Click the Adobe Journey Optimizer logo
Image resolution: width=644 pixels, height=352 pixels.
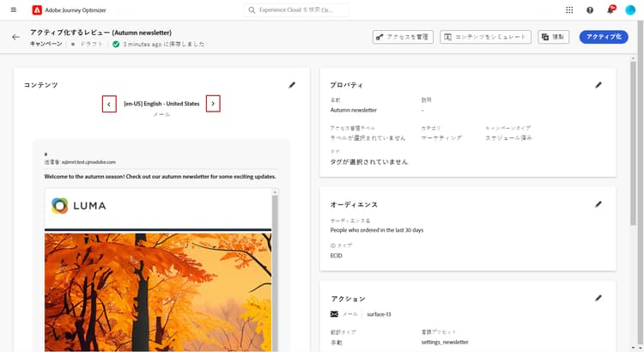(x=37, y=10)
